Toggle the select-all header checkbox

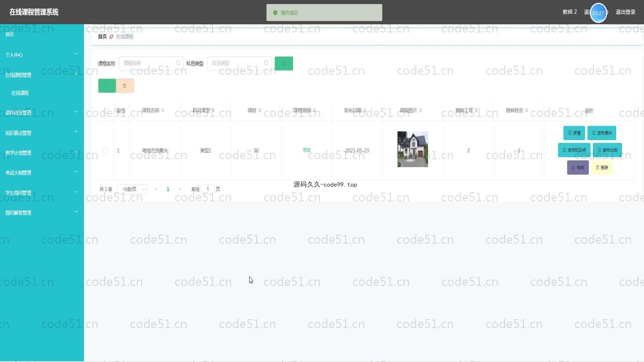point(105,111)
